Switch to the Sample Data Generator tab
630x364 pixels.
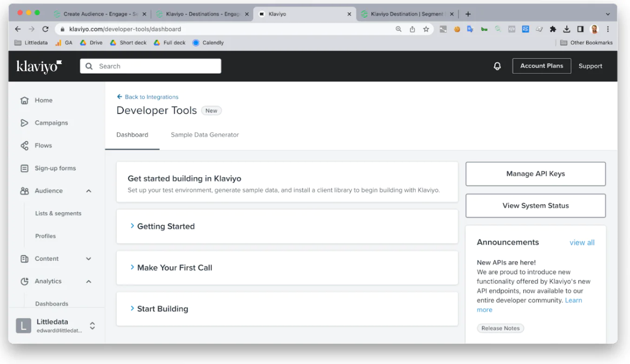[205, 135]
